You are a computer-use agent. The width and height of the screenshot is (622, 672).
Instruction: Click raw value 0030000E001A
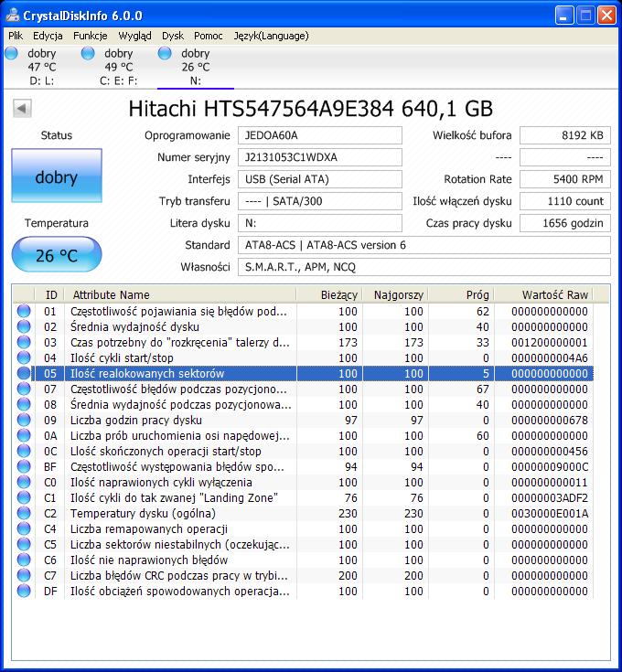tap(550, 513)
